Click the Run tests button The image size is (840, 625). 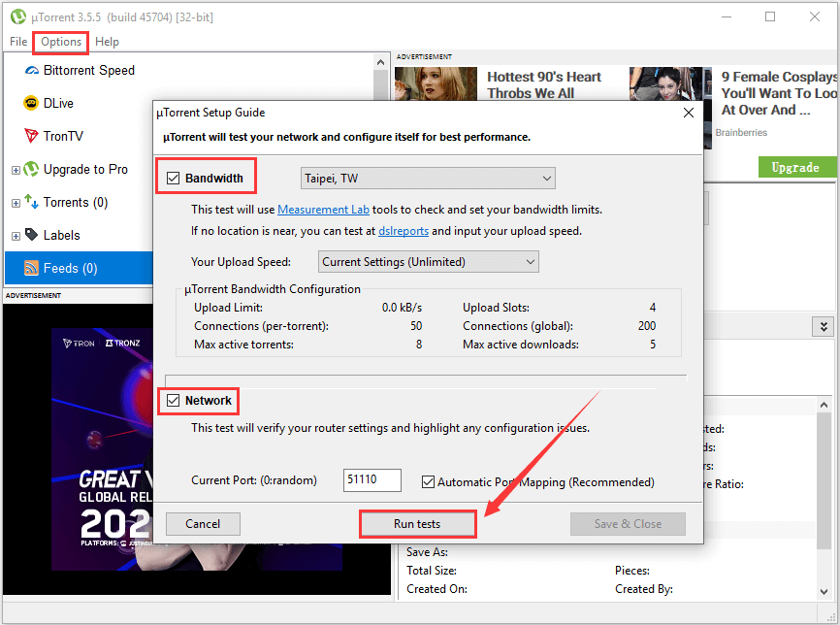(x=417, y=524)
